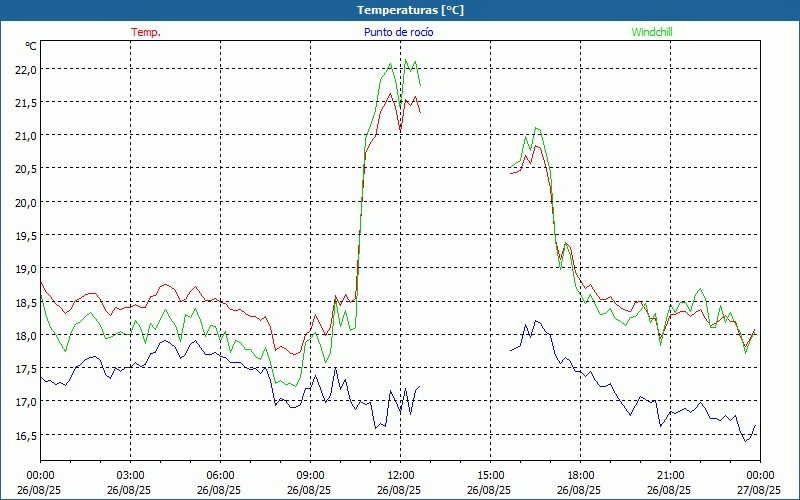Viewport: 800px width, 500px height.
Task: Select the blue 'Punto de rocío' legend label
Action: coord(398,32)
